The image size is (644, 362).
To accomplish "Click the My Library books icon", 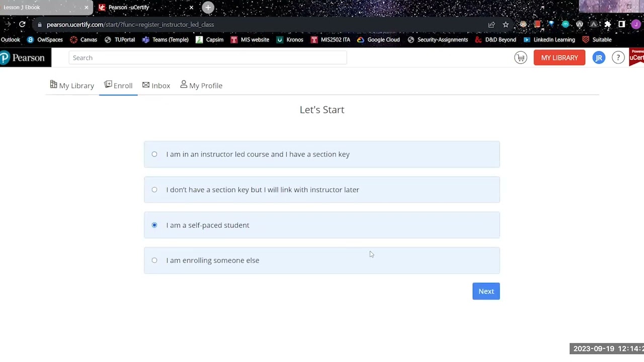I will pyautogui.click(x=53, y=84).
